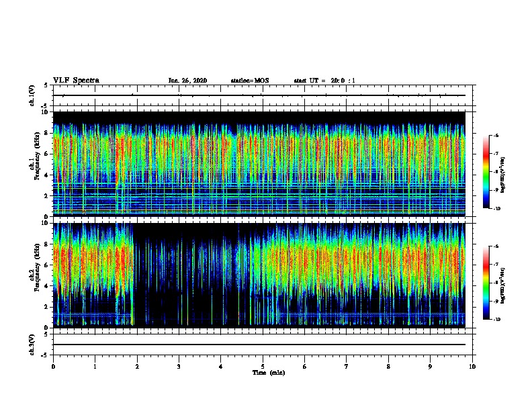
Task: Click time axis tick label "4"
Action: [221, 367]
